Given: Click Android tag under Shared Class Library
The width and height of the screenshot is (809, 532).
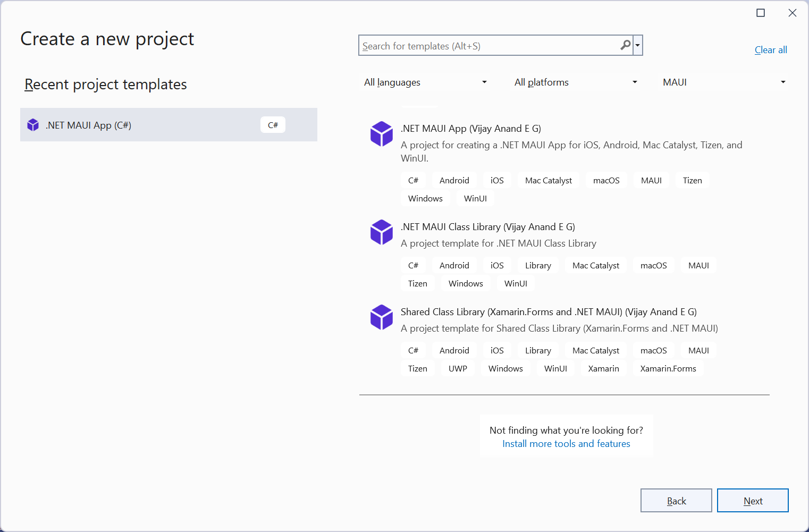Looking at the screenshot, I should pyautogui.click(x=454, y=351).
